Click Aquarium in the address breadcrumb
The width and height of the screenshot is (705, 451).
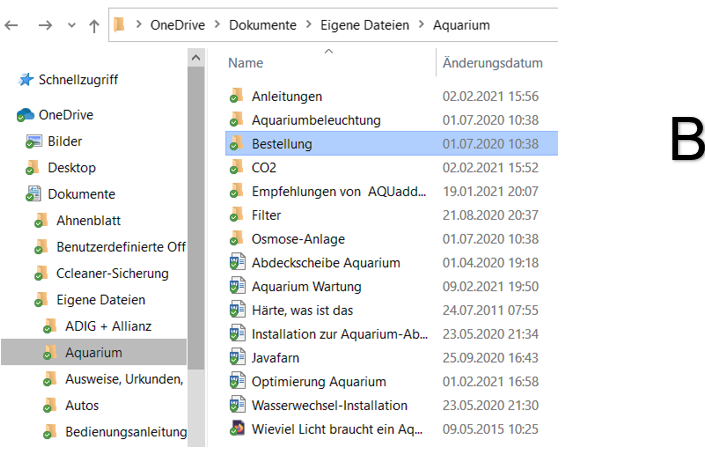[x=461, y=25]
